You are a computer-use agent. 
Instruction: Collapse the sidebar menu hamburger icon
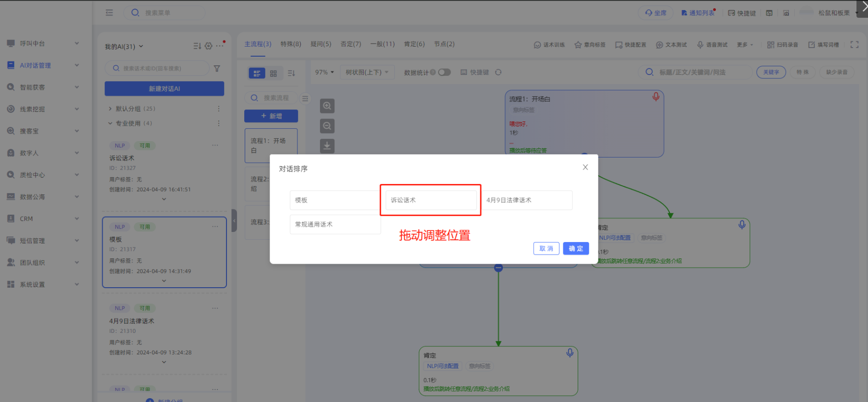click(109, 13)
